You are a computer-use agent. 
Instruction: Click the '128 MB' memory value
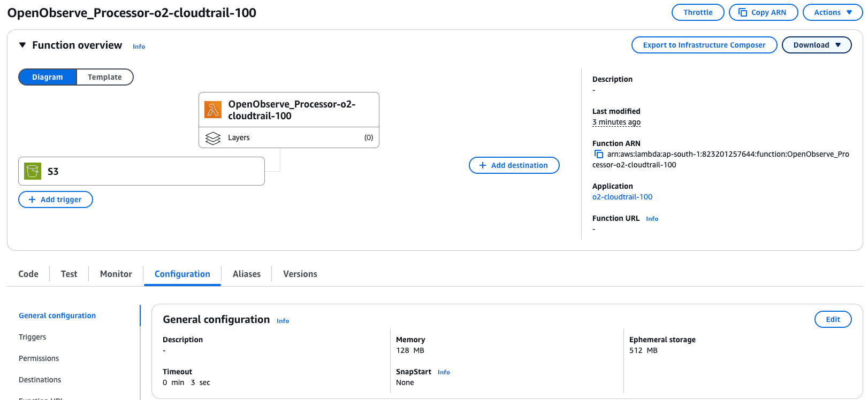pos(410,350)
